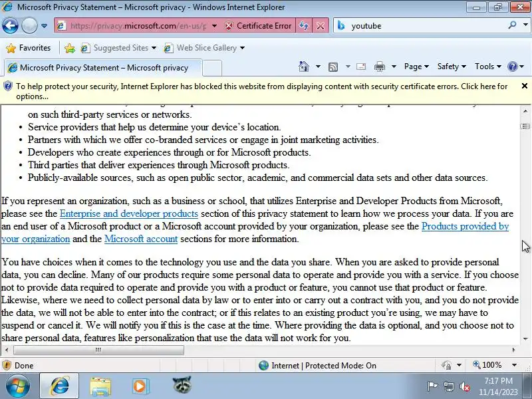Click the Bing logo in search box
Screen dimensions: 532x399
pyautogui.click(x=341, y=25)
